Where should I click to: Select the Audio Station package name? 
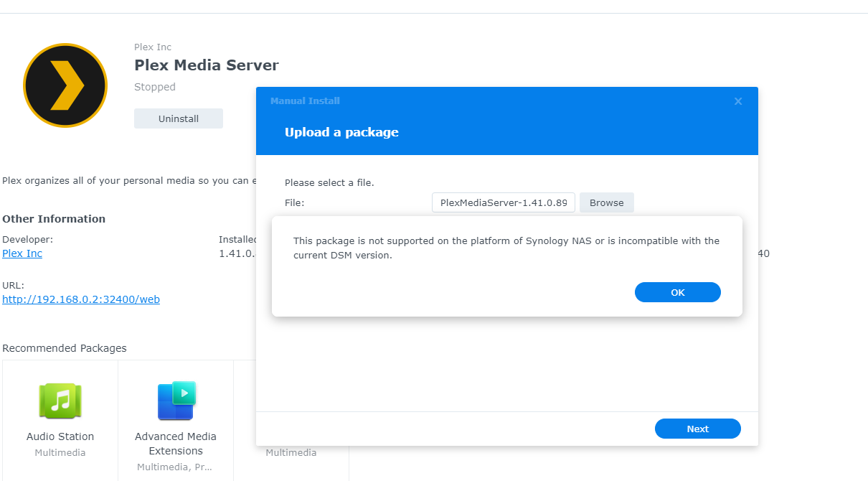pos(60,436)
